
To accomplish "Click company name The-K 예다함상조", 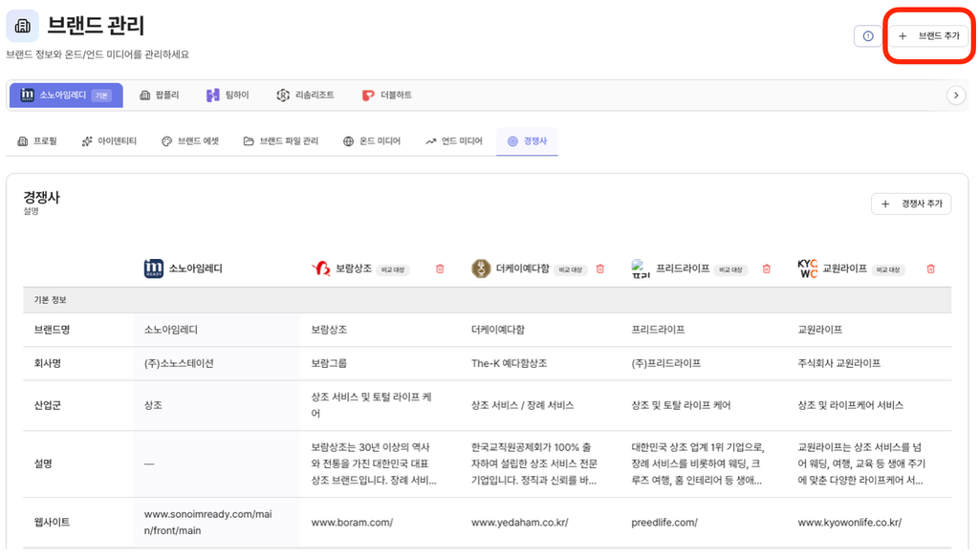I will (509, 363).
